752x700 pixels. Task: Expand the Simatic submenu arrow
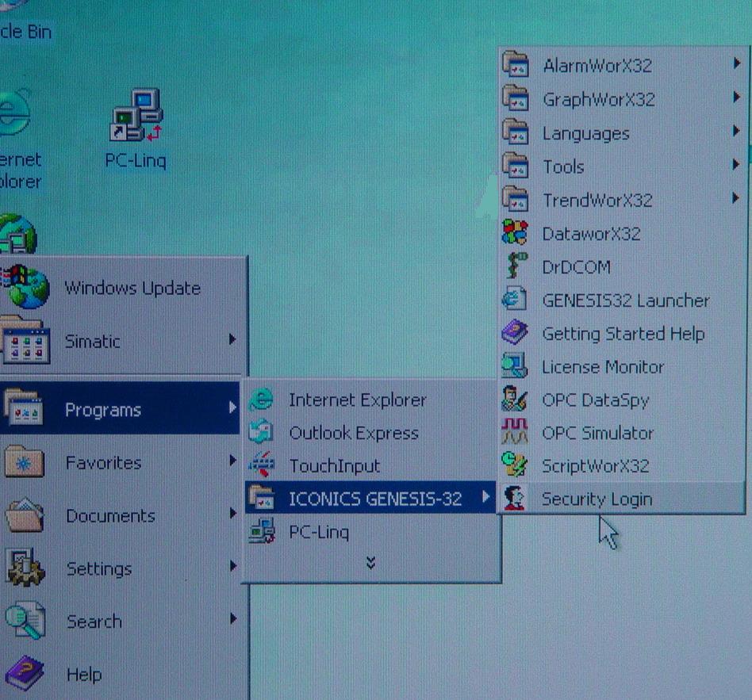(x=232, y=339)
